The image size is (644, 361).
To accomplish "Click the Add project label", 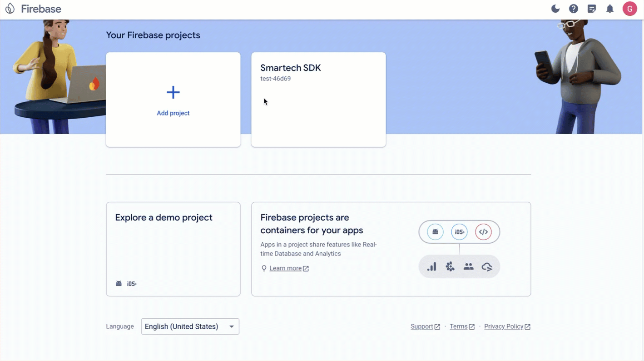I will [x=173, y=113].
